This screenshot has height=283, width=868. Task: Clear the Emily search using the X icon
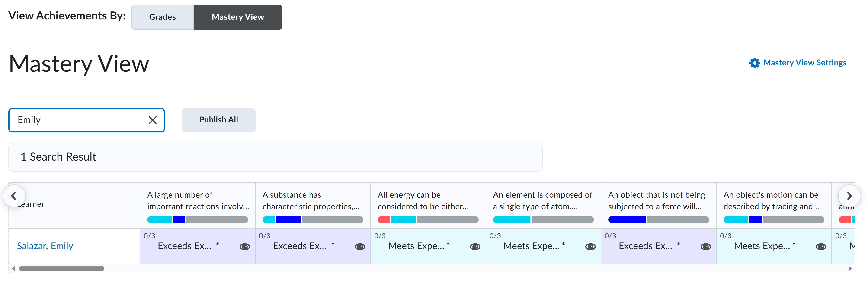pyautogui.click(x=152, y=120)
